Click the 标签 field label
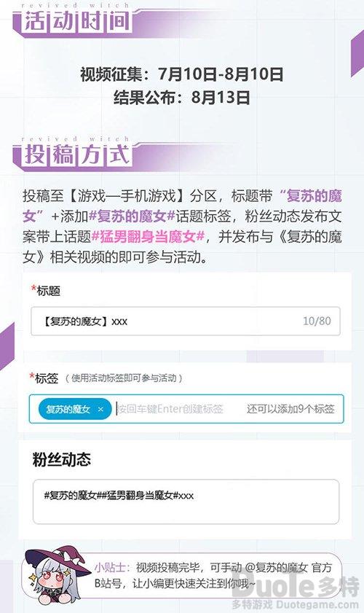Screen dimensions: 364x613 tap(44, 378)
